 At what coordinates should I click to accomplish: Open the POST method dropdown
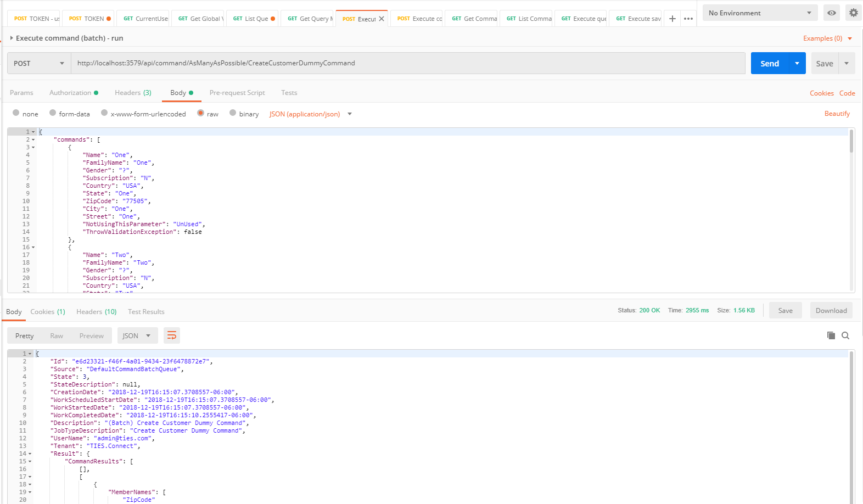(39, 63)
